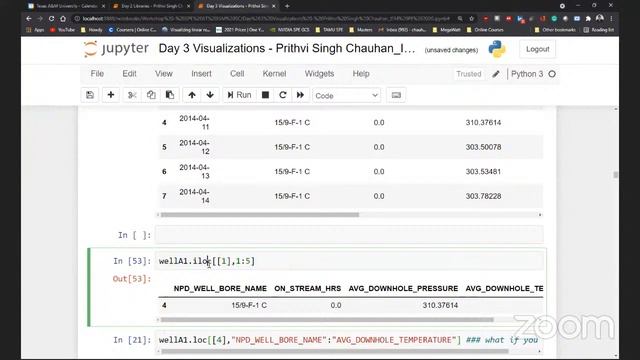Open the View menu
Screen dimensions: 640x360
pos(164,74)
